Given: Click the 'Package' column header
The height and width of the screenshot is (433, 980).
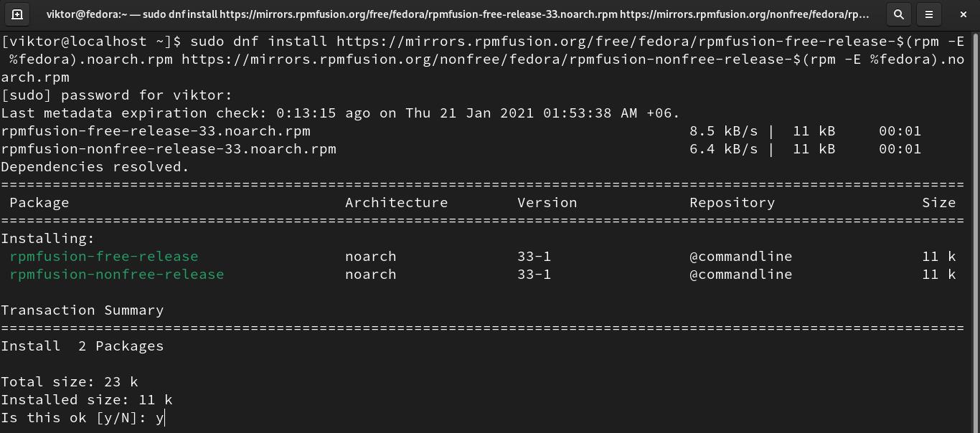Looking at the screenshot, I should 39,203.
